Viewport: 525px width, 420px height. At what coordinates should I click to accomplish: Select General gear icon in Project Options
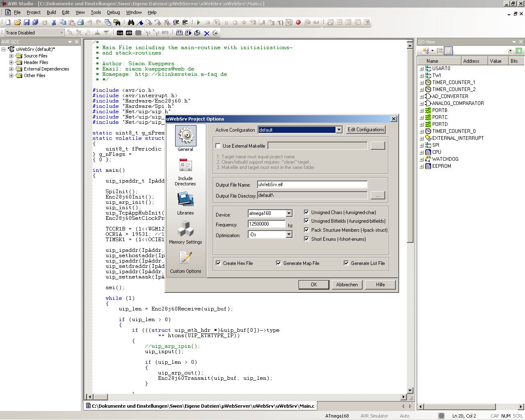(185, 136)
